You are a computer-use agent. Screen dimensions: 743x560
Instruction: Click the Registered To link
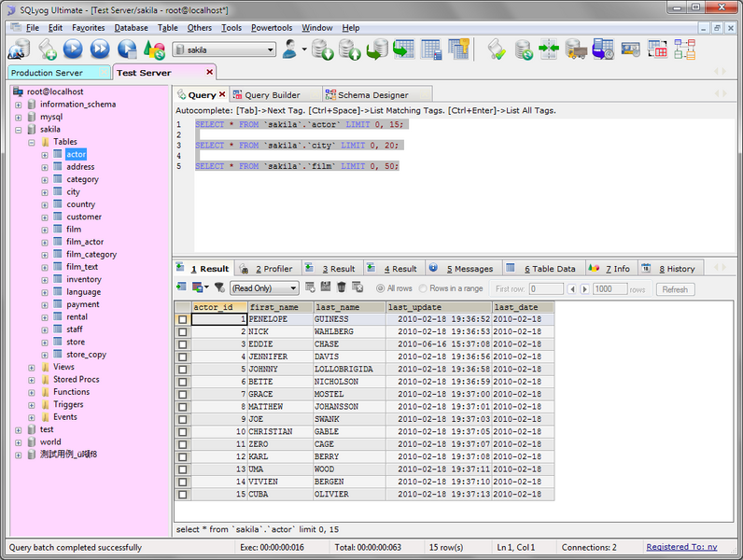click(x=681, y=548)
